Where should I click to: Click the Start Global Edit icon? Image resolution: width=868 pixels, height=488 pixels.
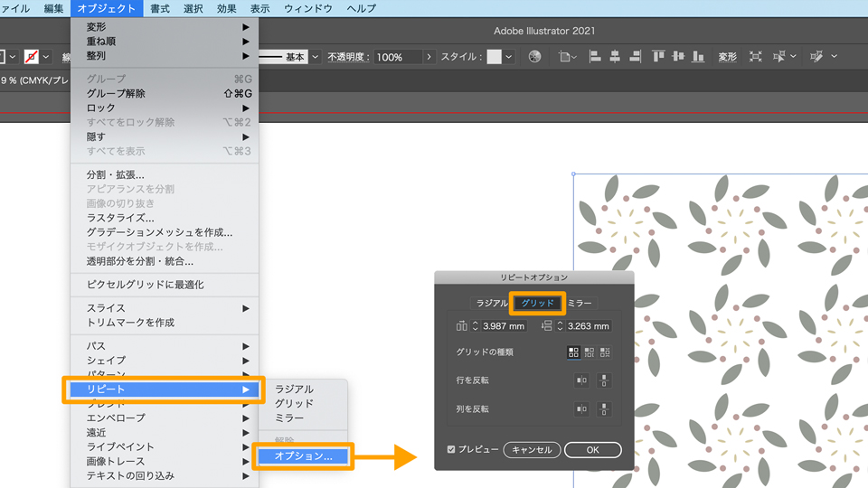[816, 56]
